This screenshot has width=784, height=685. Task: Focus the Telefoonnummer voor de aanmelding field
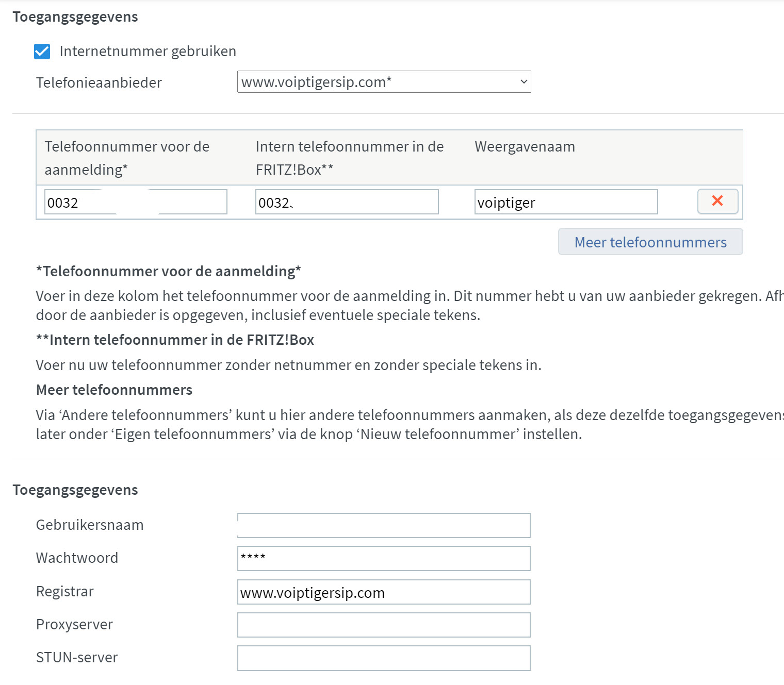click(136, 202)
